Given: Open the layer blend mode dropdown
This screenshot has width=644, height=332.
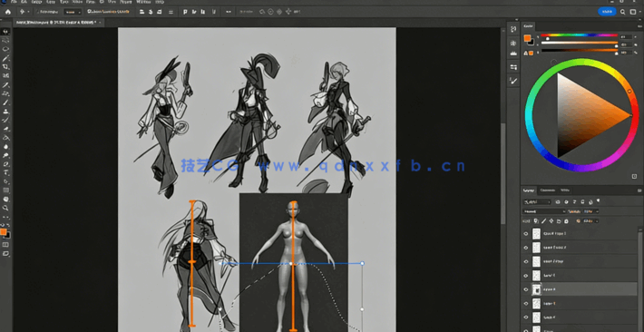Looking at the screenshot, I should point(544,211).
